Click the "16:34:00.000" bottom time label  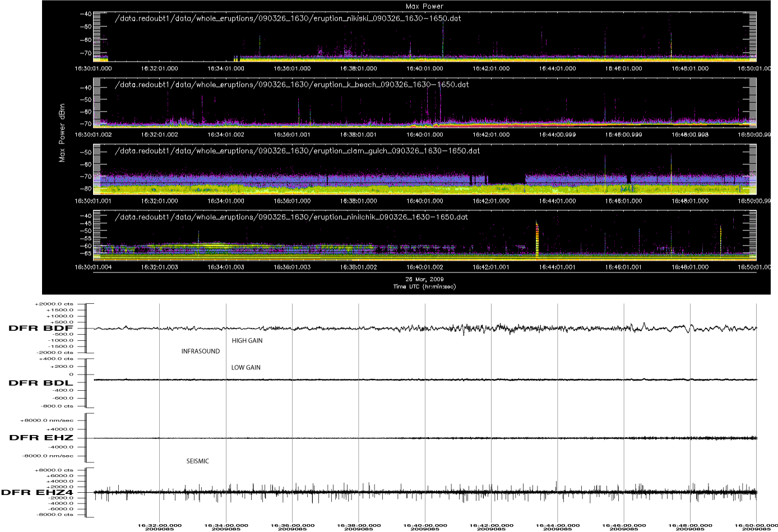point(225,525)
